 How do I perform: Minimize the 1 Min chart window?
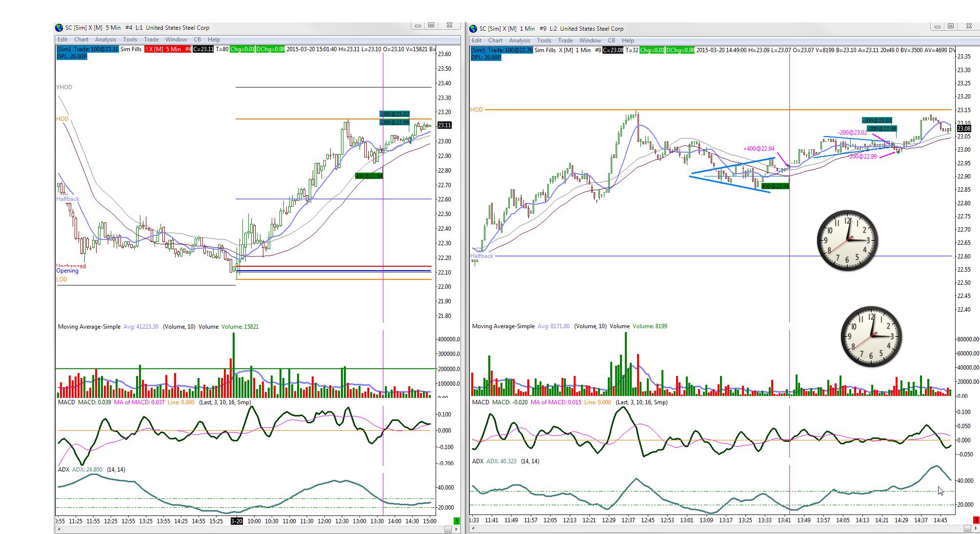click(x=937, y=26)
